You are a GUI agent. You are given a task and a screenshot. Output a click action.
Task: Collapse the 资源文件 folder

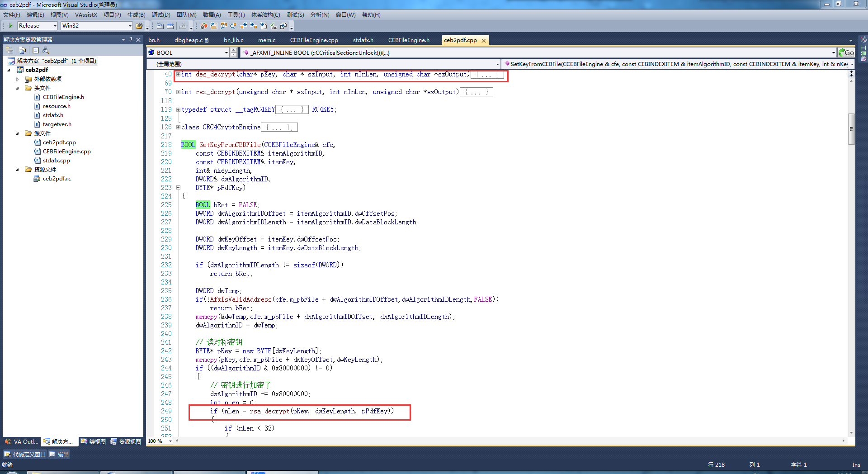[x=18, y=169]
